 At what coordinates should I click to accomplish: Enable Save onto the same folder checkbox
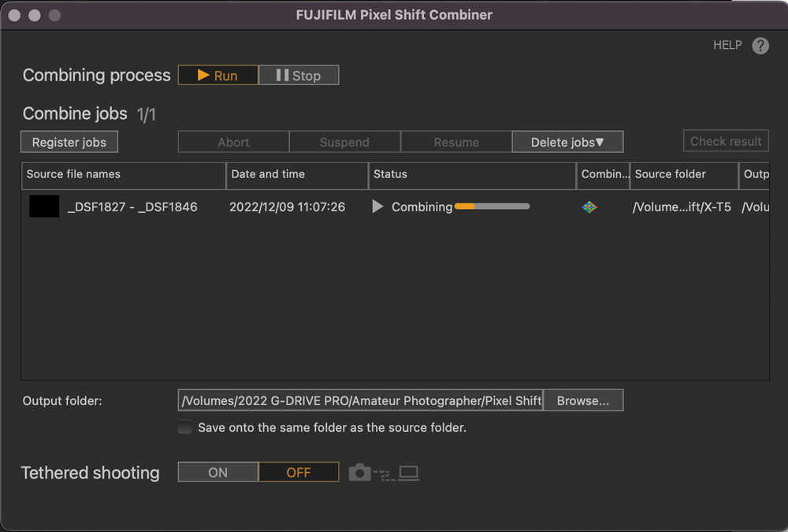[x=185, y=427]
